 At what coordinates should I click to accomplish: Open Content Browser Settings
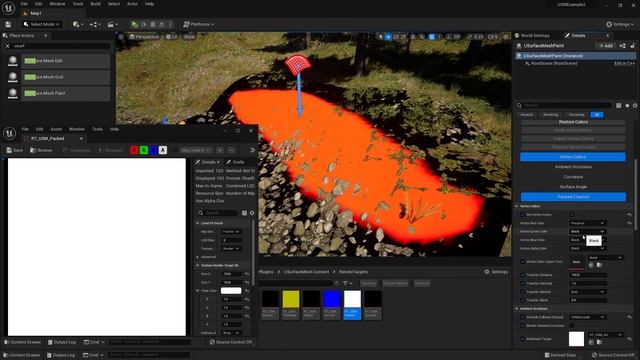click(x=496, y=272)
